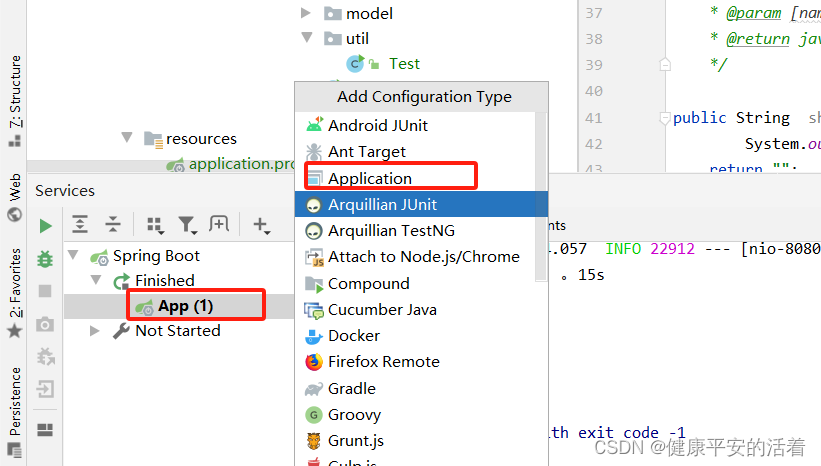Click the Expand All icon in Services toolbar
The height and width of the screenshot is (466, 821).
tap(80, 224)
